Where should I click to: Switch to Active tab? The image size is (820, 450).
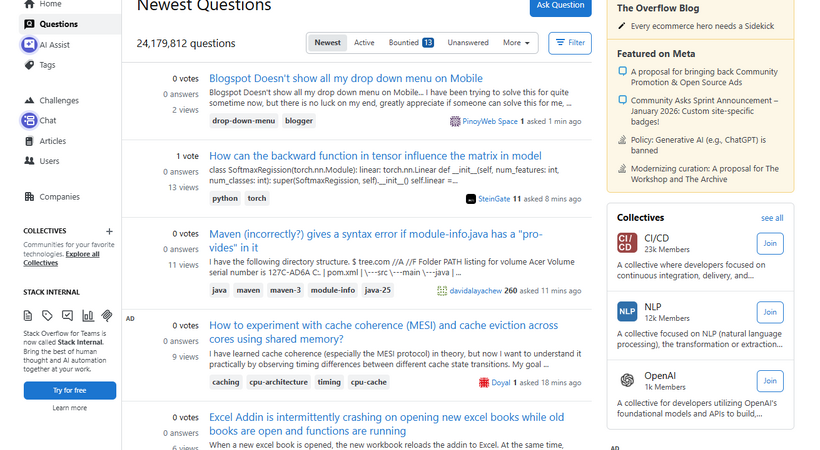pos(364,43)
